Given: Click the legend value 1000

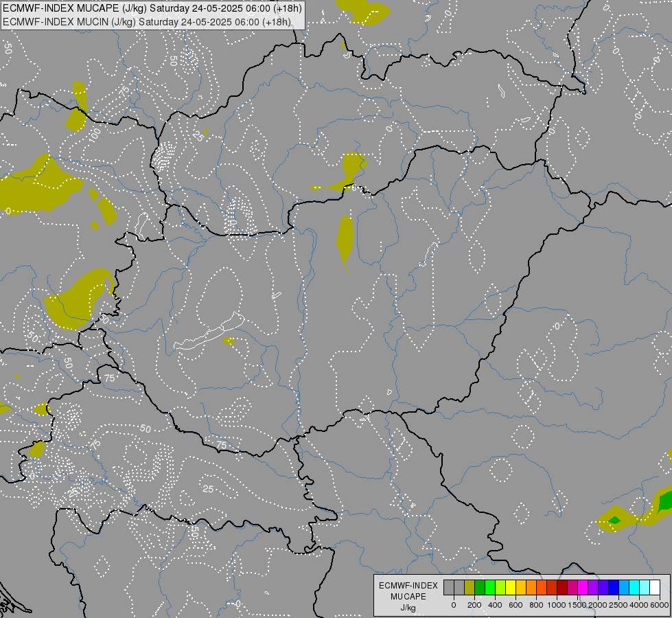Looking at the screenshot, I should point(556,605).
